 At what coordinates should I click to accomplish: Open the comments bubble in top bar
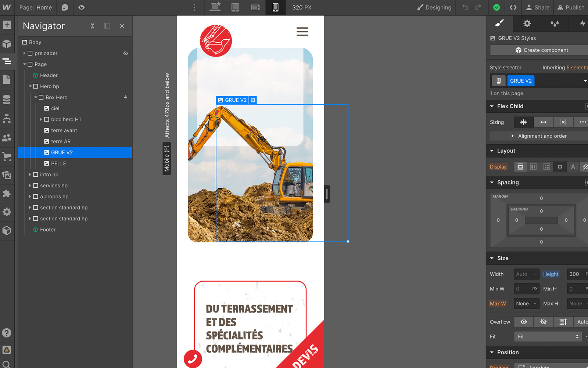coord(65,7)
